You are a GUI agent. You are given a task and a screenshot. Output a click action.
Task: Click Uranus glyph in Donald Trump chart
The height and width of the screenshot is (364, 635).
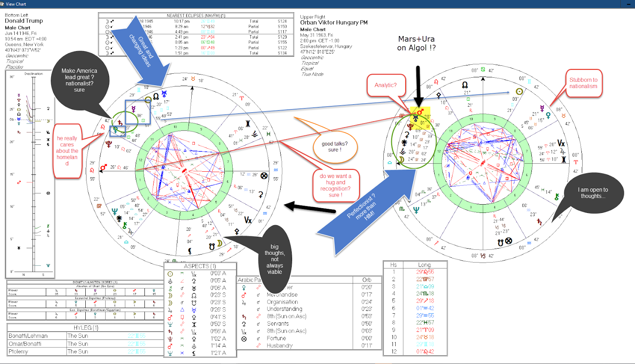164,94
